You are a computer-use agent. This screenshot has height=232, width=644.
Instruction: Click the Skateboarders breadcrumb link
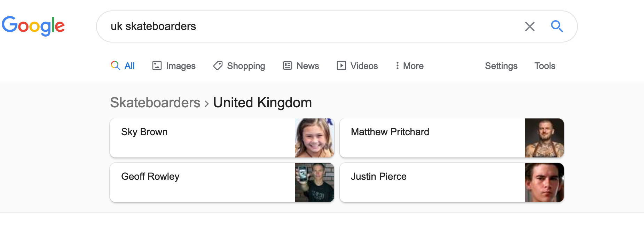pos(155,103)
